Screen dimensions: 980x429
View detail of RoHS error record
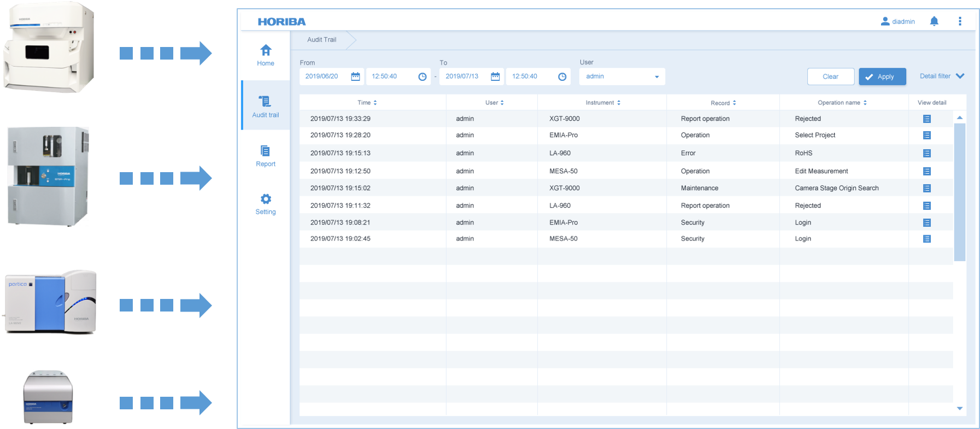pos(926,154)
